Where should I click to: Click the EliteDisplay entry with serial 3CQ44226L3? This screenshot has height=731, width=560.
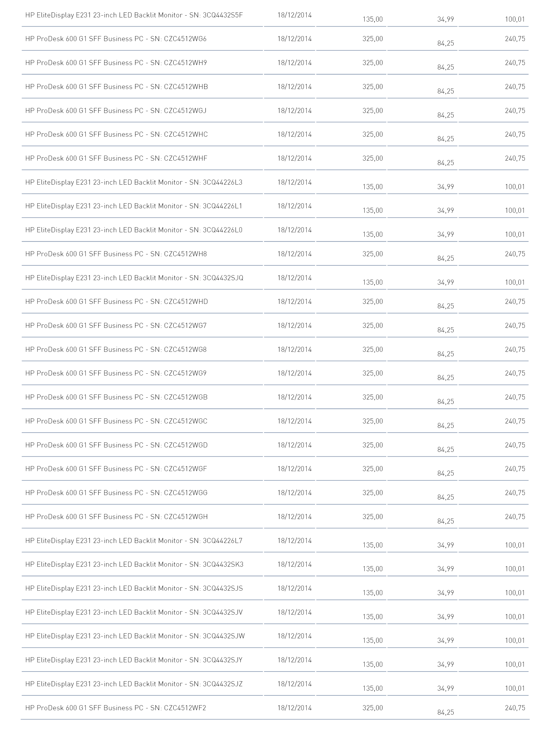pos(275,182)
